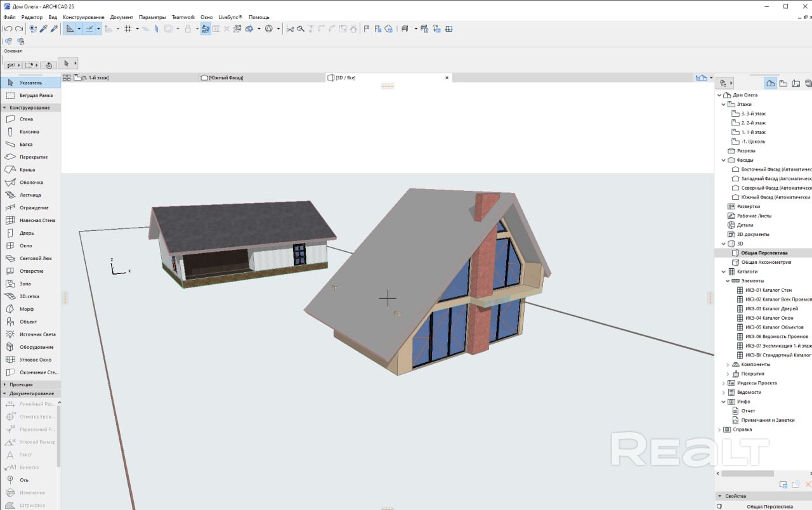
Task: Open the Teamwork menu
Action: (183, 17)
